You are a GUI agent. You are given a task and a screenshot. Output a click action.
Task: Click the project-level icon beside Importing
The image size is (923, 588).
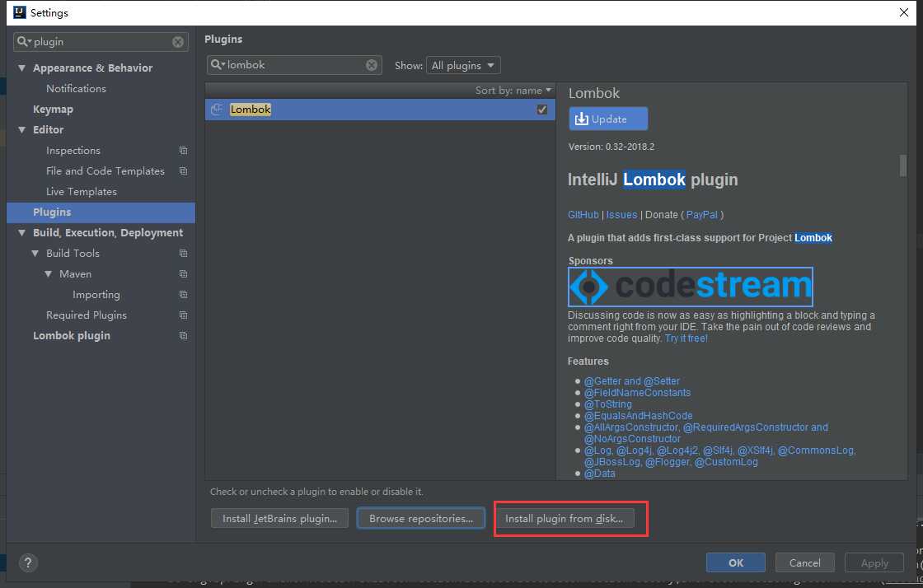(x=183, y=295)
